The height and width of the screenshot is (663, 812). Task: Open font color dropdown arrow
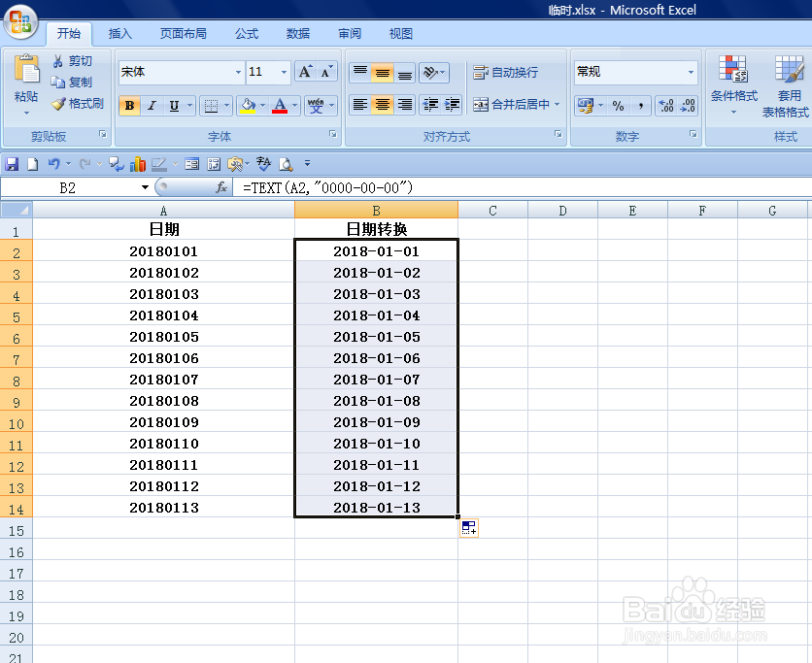(x=294, y=106)
